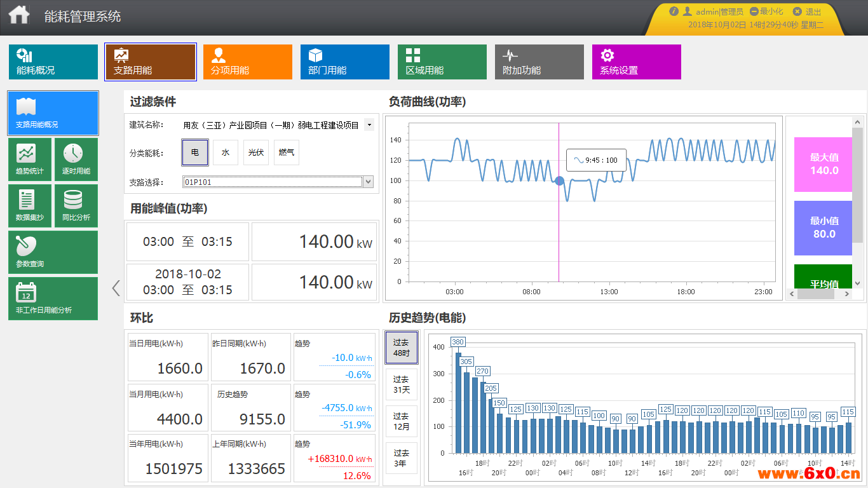Viewport: 868px width, 488px height.
Task: Click 当月用电 value 4400.0
Action: [180, 419]
